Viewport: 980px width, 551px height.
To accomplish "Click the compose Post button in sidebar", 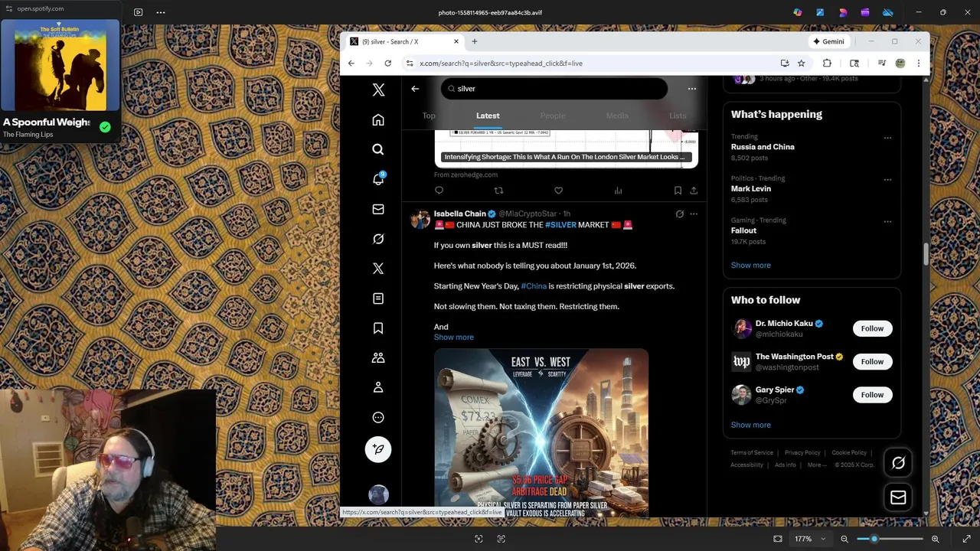I will click(x=378, y=449).
